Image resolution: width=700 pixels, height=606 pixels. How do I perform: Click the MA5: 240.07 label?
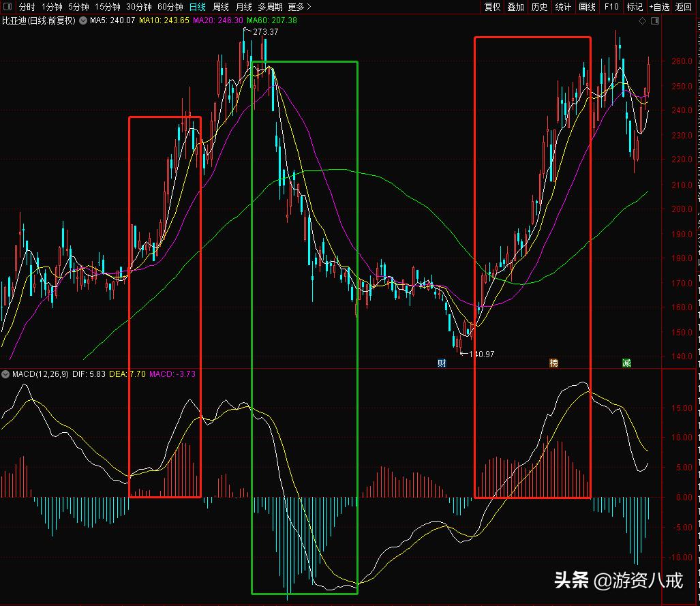coord(112,20)
